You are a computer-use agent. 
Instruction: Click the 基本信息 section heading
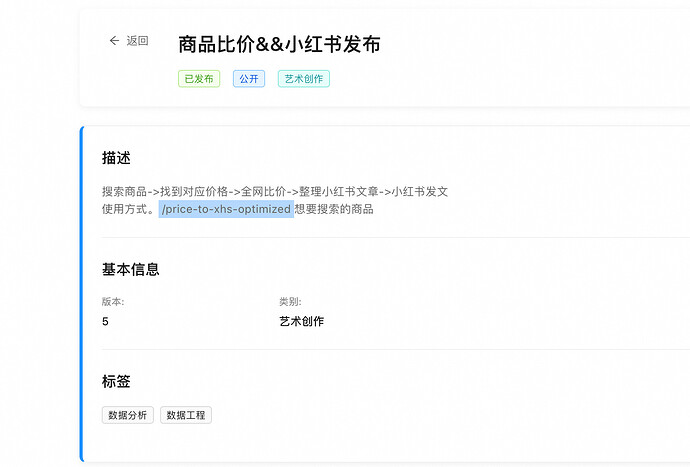tap(130, 269)
